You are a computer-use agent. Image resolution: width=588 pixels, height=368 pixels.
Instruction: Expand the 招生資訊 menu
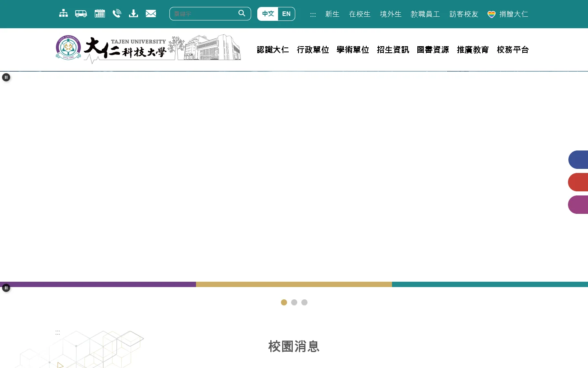393,50
